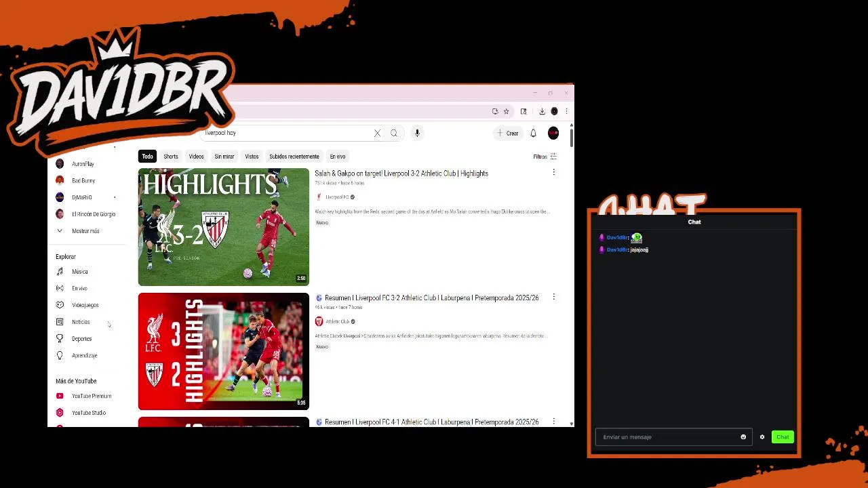Open the notifications bell

[x=533, y=134]
